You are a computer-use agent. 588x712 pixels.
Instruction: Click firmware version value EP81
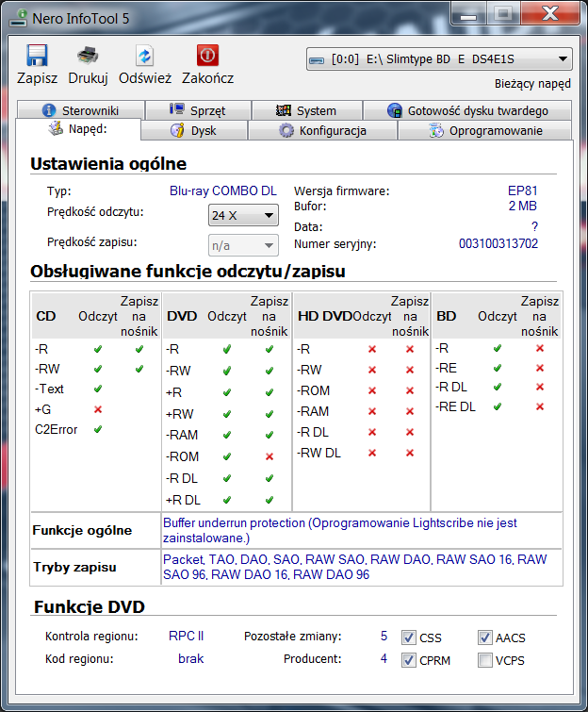click(522, 190)
